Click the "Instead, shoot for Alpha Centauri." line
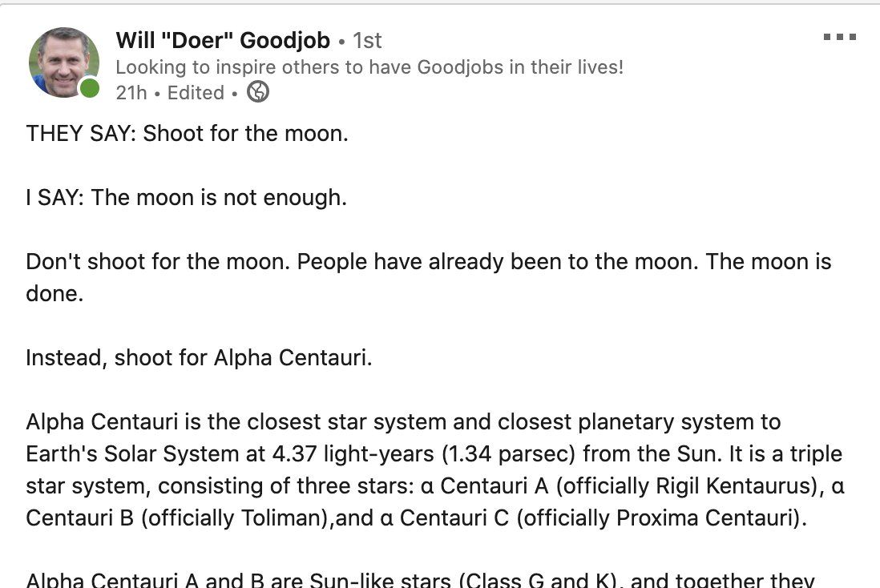Viewport: 880px width, 588px height. (x=200, y=357)
